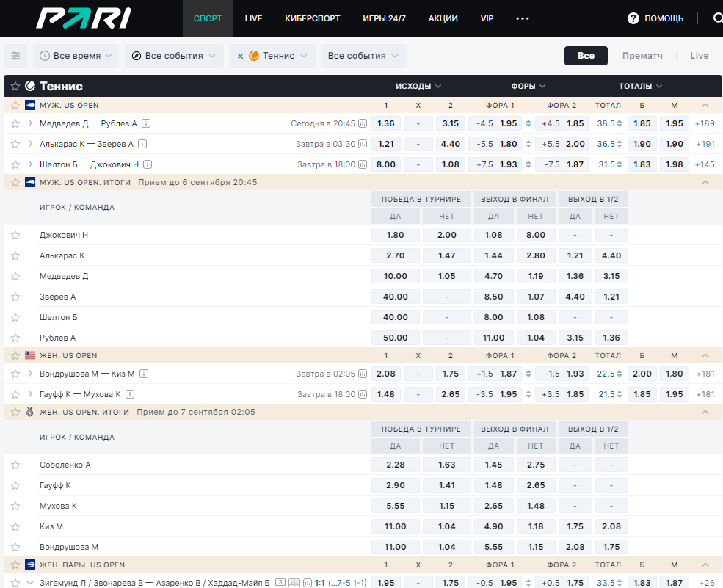Bet on Зверев А tournament win at 40.00

click(x=396, y=297)
